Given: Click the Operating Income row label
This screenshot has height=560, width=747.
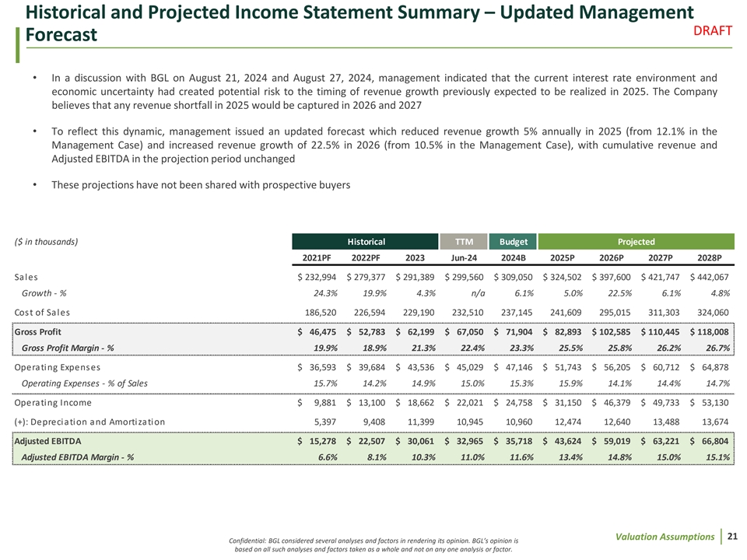Looking at the screenshot, I should click(x=53, y=403).
